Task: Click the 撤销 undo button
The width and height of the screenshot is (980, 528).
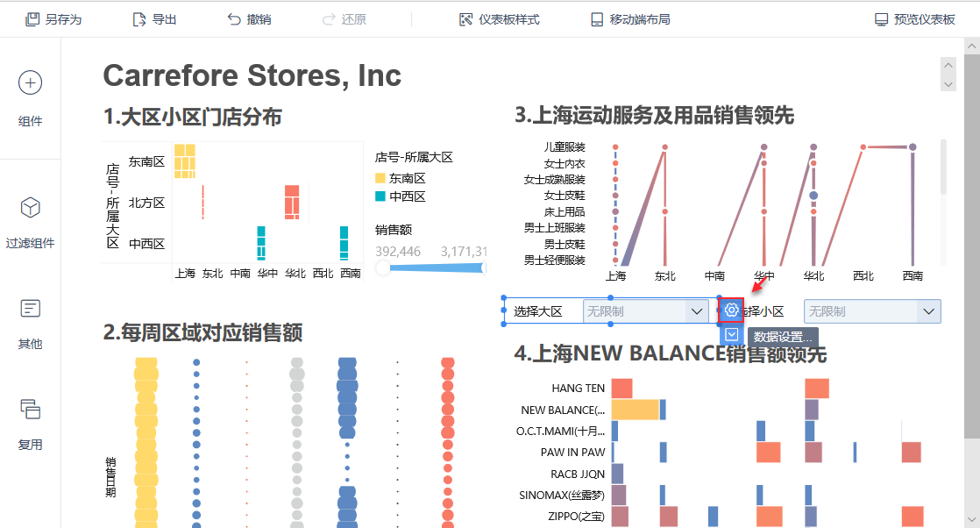Action: [249, 19]
